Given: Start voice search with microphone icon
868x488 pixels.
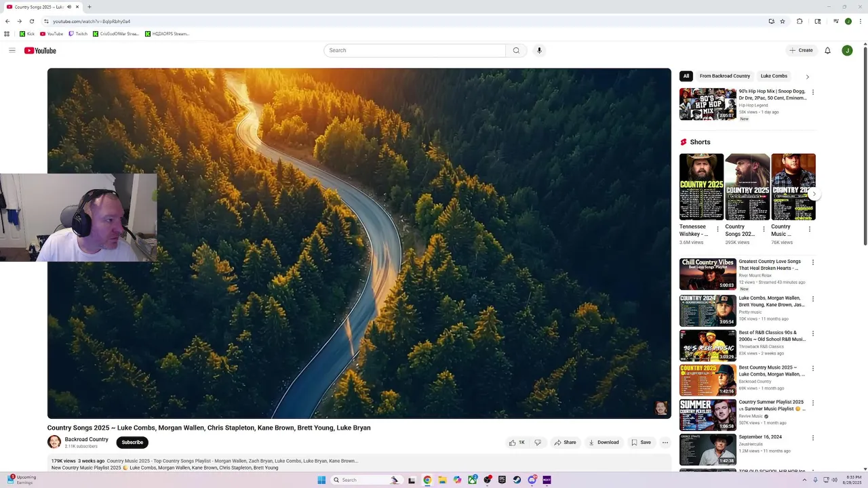Looking at the screenshot, I should [539, 50].
